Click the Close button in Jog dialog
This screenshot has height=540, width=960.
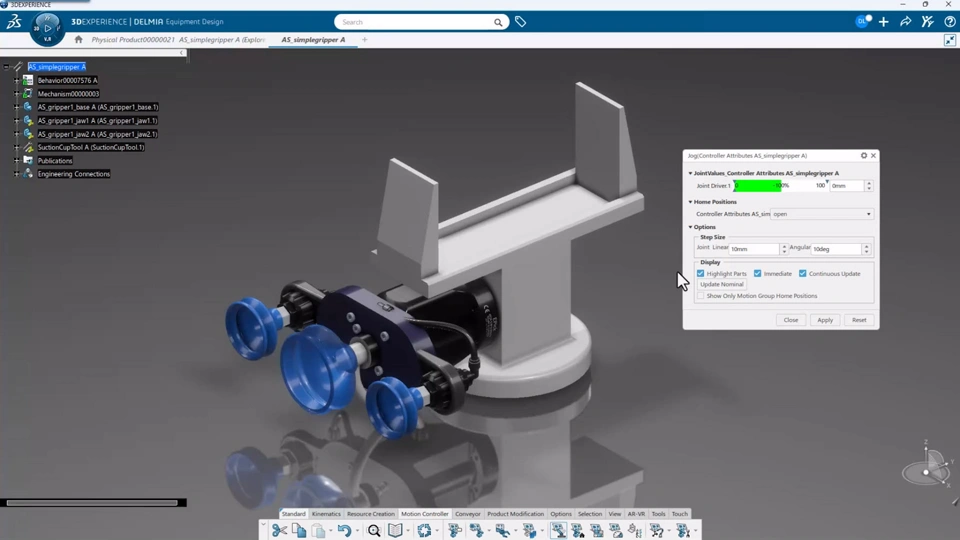790,320
